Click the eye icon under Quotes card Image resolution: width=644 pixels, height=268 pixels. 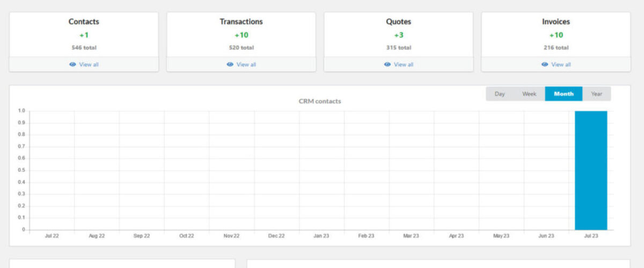click(x=387, y=64)
